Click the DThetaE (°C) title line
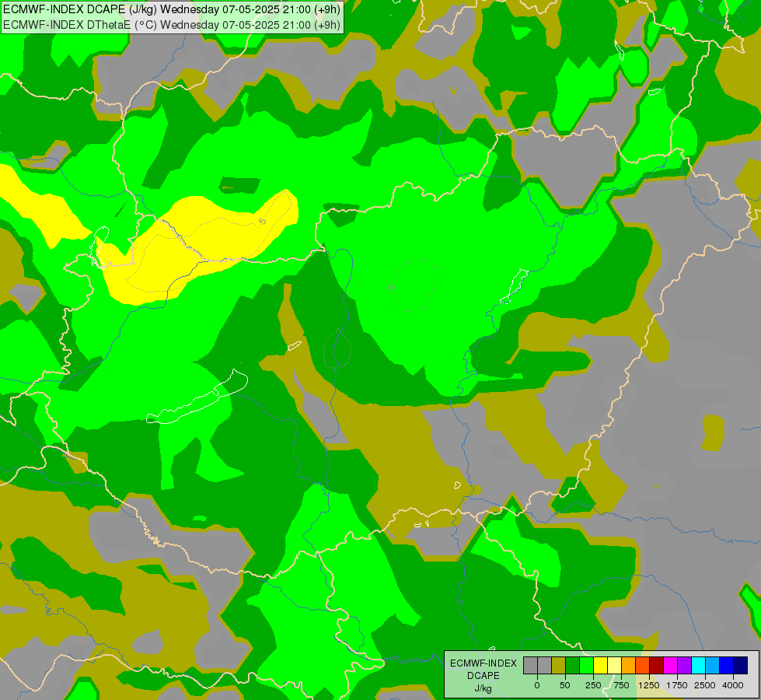This screenshot has width=761, height=700. point(172,25)
